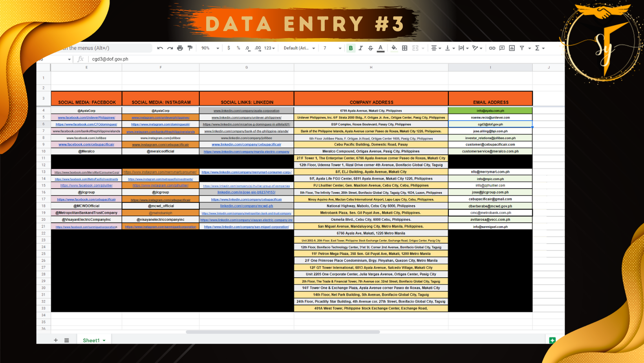Increase decimal places

coord(258,48)
